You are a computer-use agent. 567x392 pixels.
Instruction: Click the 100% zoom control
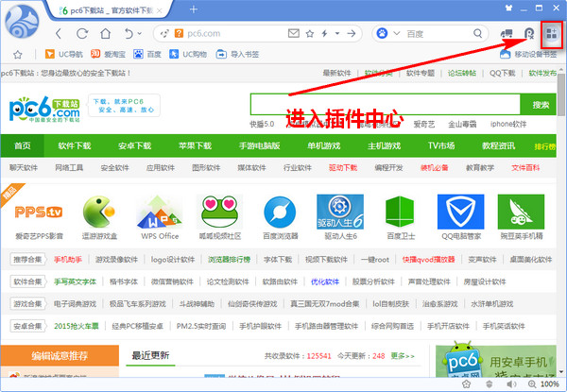544,383
